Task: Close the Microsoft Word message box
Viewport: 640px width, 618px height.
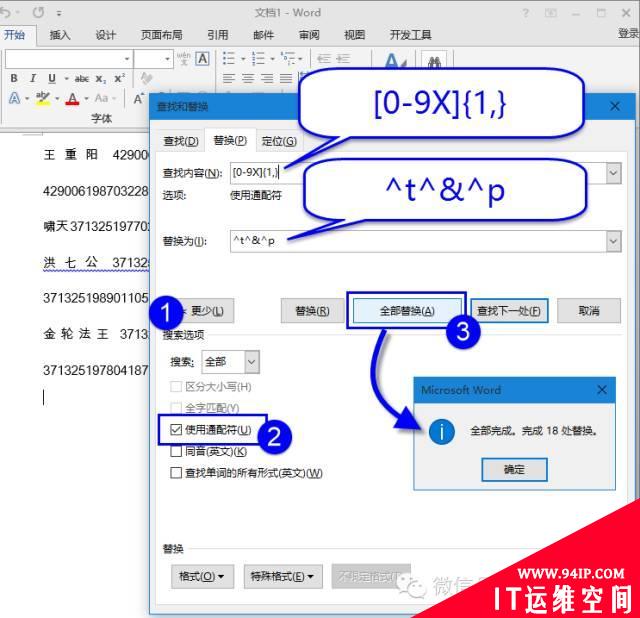Action: (602, 390)
